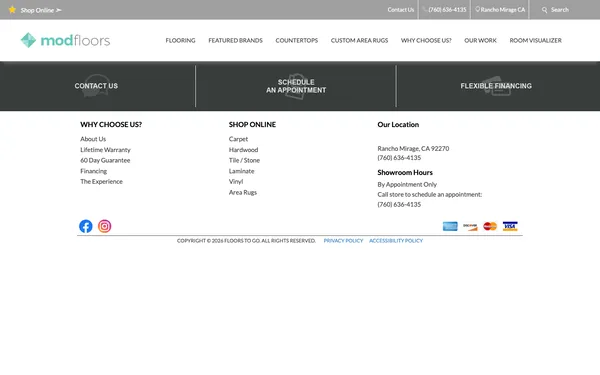
Task: Click the Our Location heading
Action: click(398, 124)
